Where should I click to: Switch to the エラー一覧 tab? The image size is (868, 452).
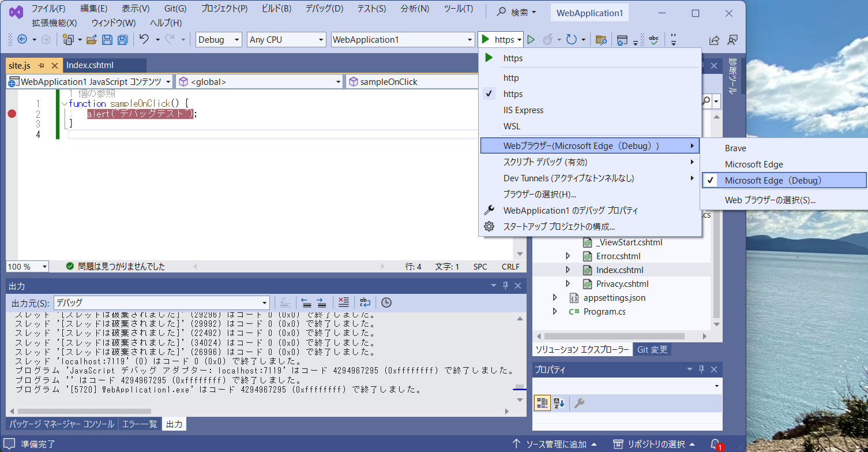140,424
